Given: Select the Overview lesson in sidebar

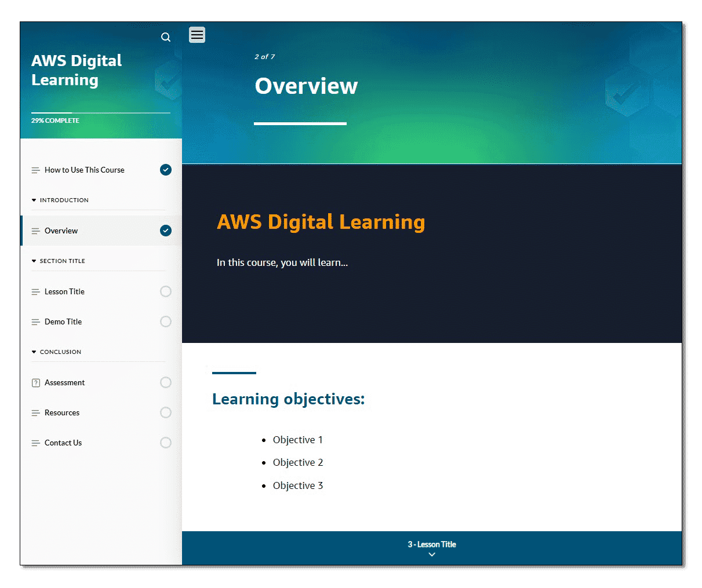Looking at the screenshot, I should [x=101, y=231].
